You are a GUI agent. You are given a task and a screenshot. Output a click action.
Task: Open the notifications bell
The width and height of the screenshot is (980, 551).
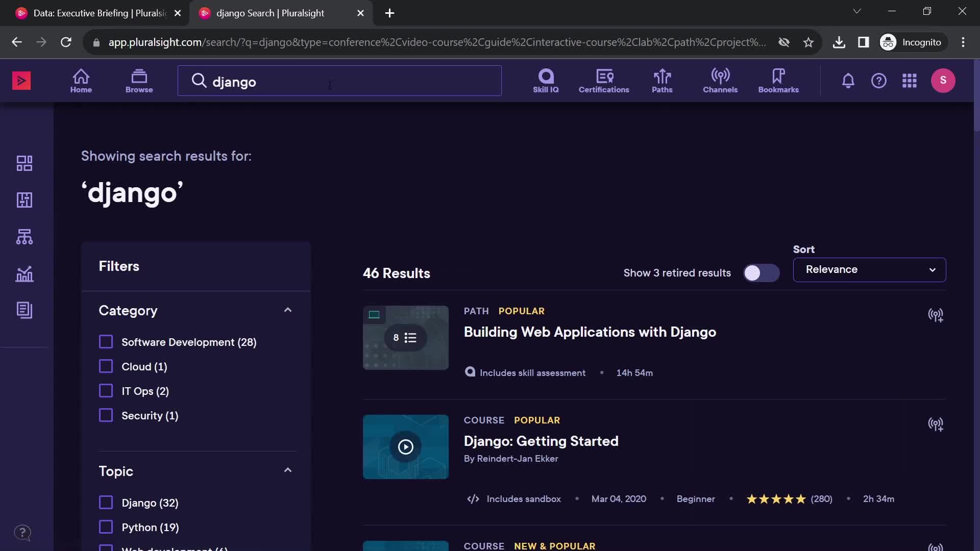(x=848, y=81)
